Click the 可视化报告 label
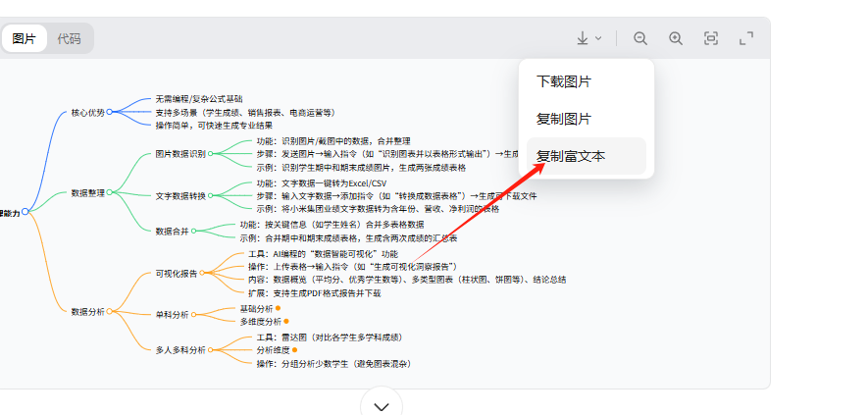 tap(176, 273)
